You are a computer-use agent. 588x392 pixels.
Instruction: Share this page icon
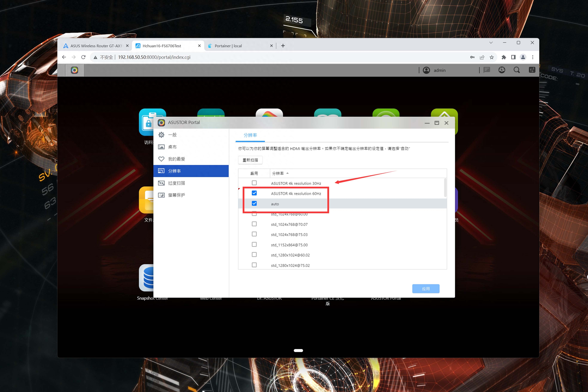(x=482, y=57)
